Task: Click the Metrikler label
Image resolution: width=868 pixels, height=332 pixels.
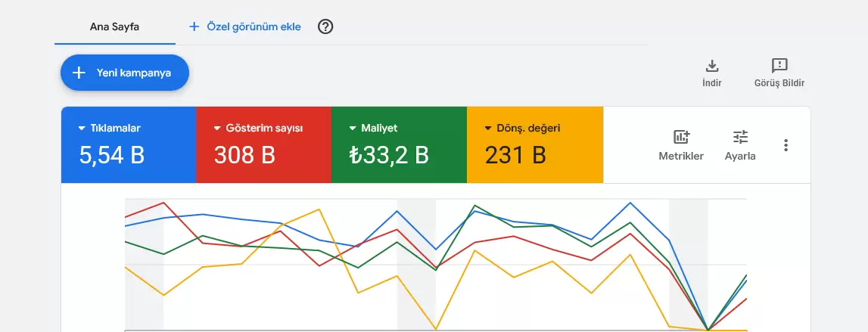Action: (681, 157)
